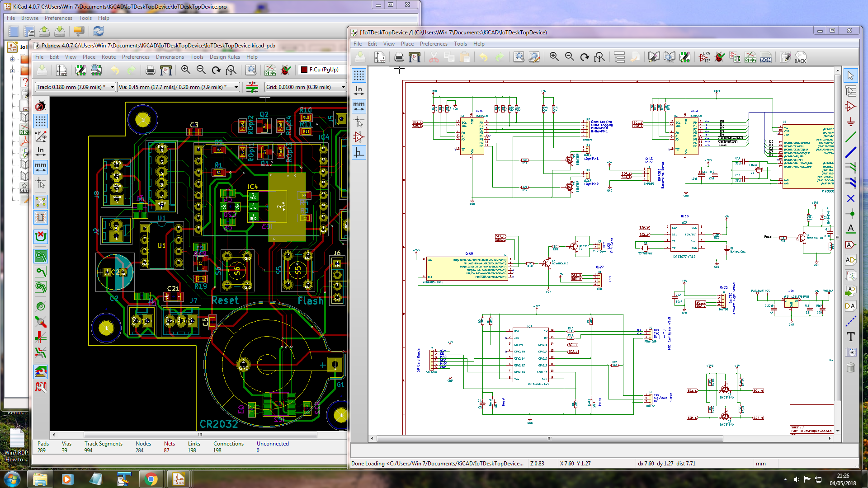Image resolution: width=868 pixels, height=488 pixels.
Task: Open footprint editor in Pcbnew toolbar
Action: click(81, 70)
